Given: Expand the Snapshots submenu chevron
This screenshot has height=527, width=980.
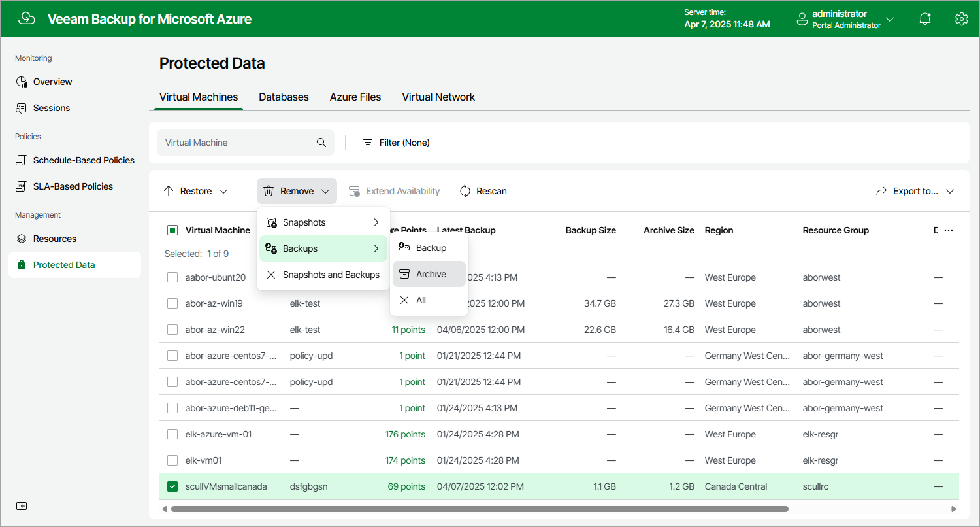Looking at the screenshot, I should coord(376,222).
